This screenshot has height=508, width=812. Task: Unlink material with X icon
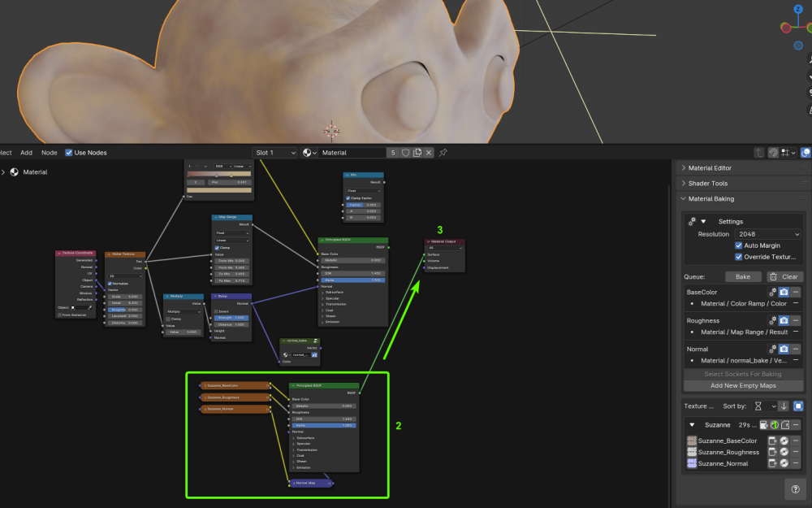[429, 153]
